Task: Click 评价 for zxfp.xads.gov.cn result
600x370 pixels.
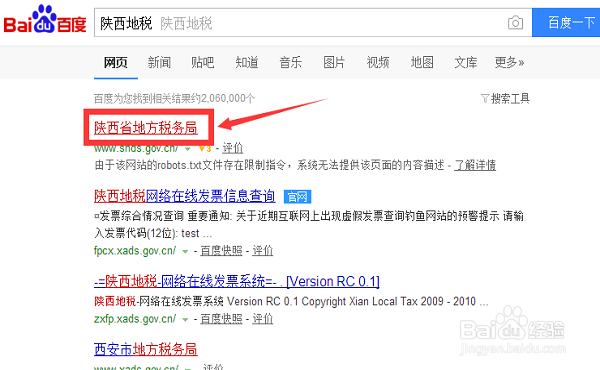Action: pyautogui.click(x=262, y=318)
